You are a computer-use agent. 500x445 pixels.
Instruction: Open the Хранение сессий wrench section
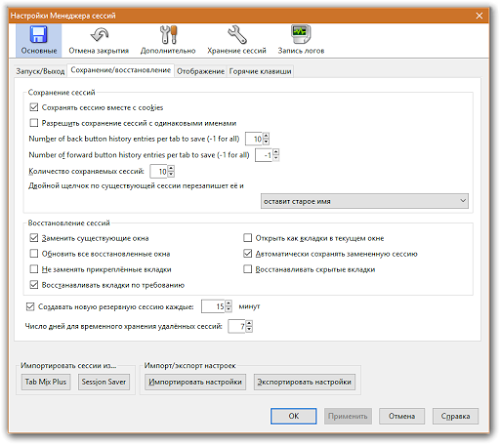tap(237, 40)
